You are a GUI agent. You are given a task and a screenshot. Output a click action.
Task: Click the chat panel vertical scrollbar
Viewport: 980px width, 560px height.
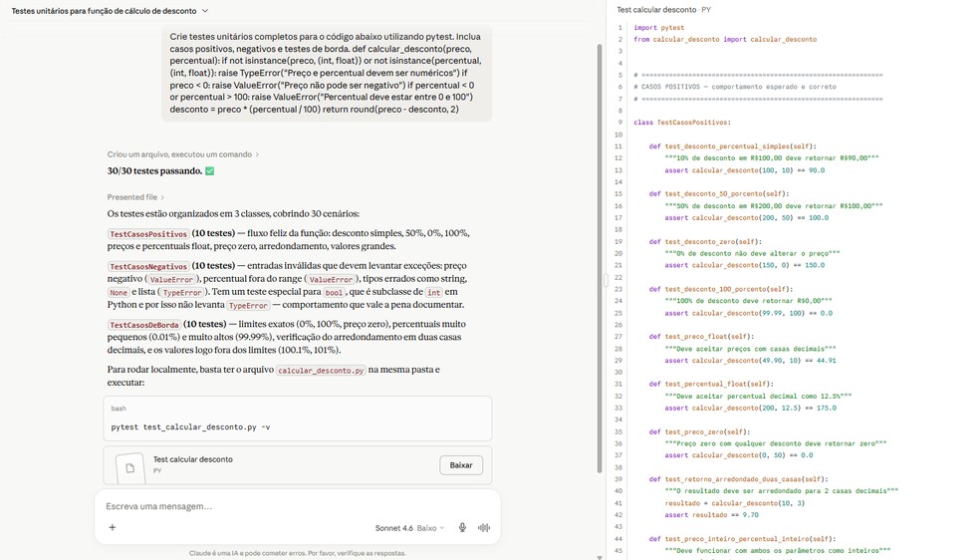pyautogui.click(x=600, y=257)
